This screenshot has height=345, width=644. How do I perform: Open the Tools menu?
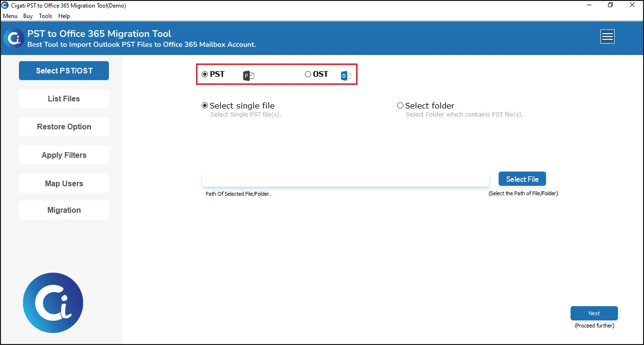point(45,16)
